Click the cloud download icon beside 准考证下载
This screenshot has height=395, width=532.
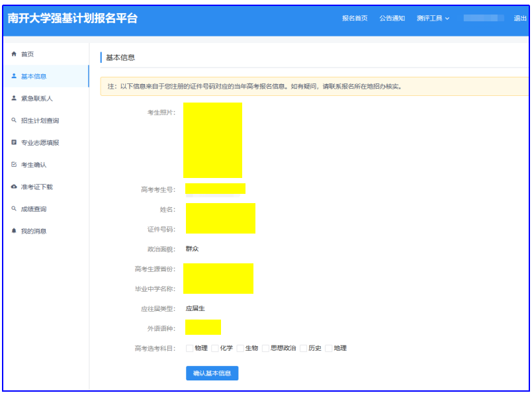pos(14,187)
